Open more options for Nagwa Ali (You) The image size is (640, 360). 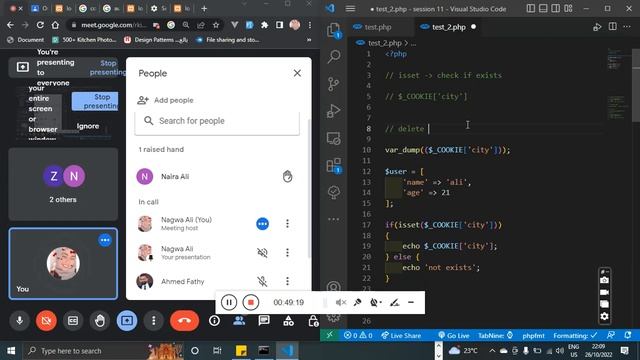(x=287, y=223)
